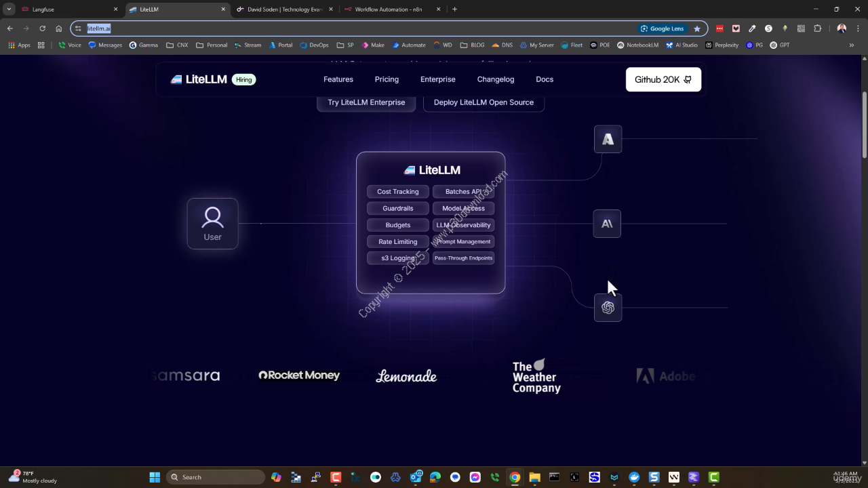
Task: Click the Windows taskbar Search box
Action: tap(216, 477)
